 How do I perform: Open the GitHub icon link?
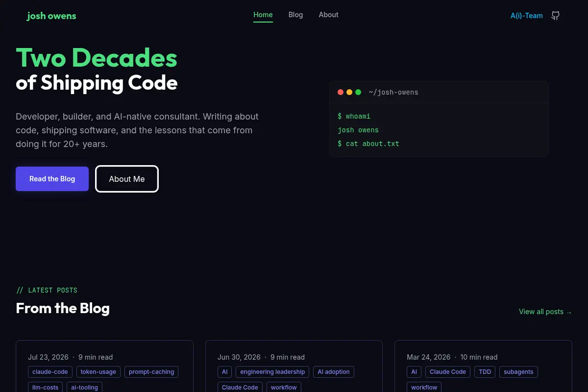555,16
